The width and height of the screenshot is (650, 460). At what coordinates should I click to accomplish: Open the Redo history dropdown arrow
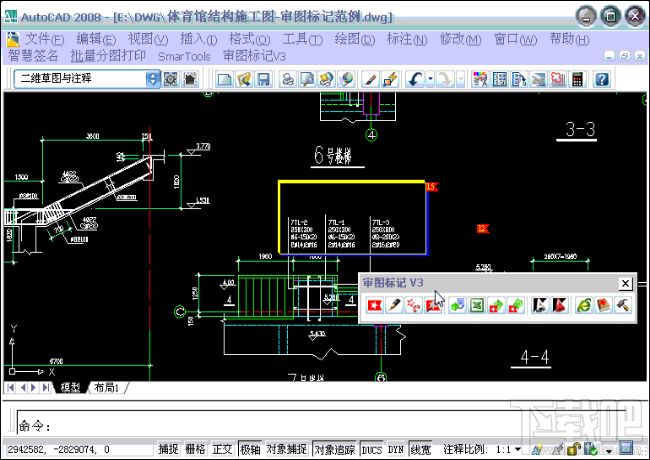click(x=461, y=79)
